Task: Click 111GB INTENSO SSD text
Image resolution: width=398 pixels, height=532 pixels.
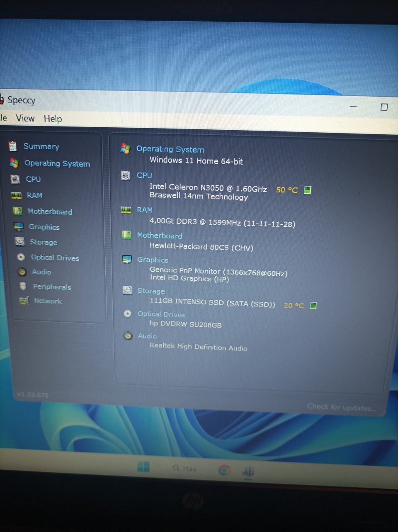Action: pyautogui.click(x=212, y=302)
